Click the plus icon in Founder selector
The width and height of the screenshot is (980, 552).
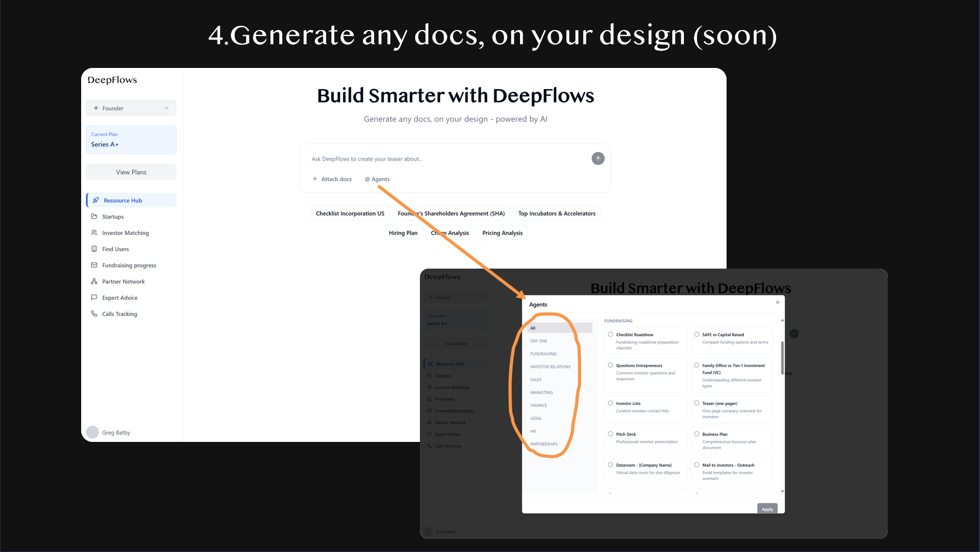96,108
